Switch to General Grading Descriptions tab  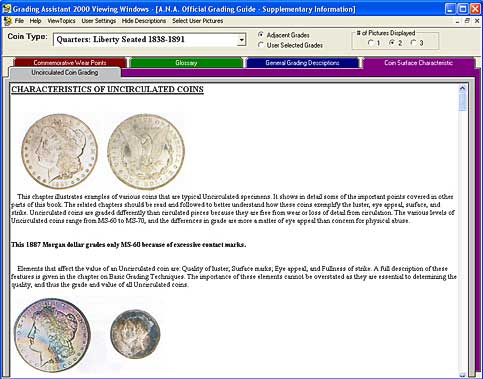pyautogui.click(x=302, y=63)
